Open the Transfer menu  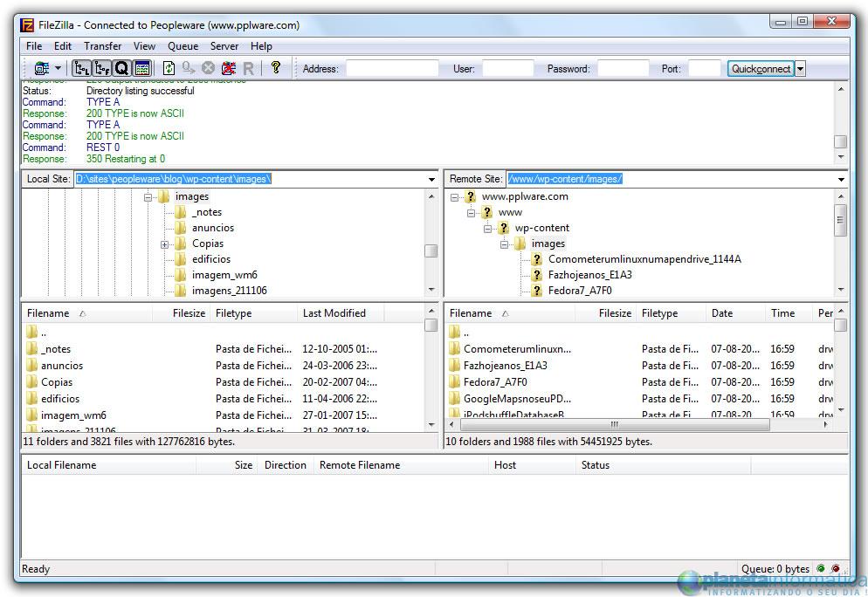[102, 46]
